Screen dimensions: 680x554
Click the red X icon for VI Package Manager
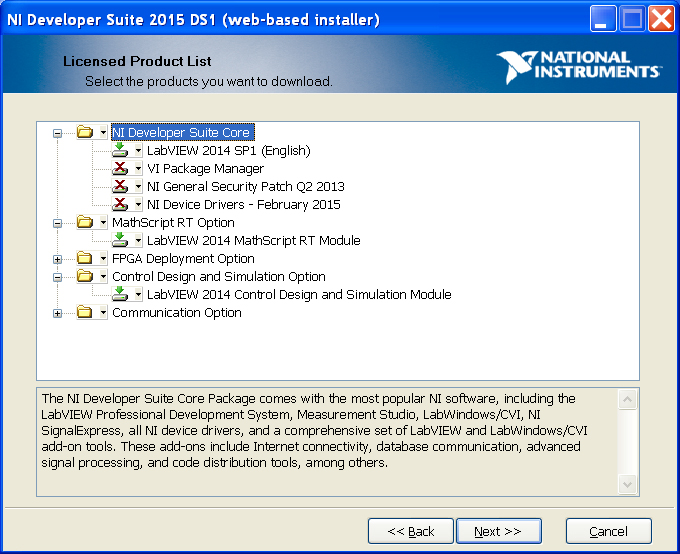tap(120, 169)
